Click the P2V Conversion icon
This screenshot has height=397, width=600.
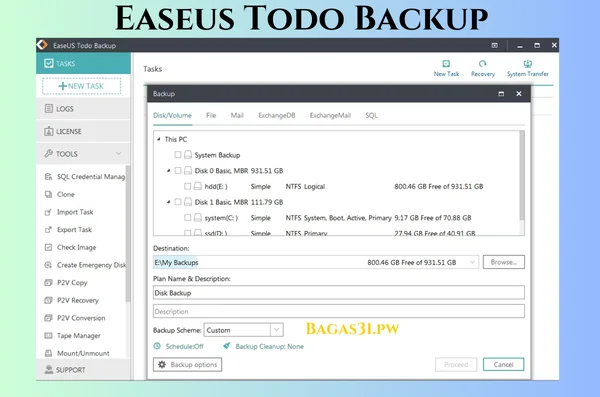[48, 318]
